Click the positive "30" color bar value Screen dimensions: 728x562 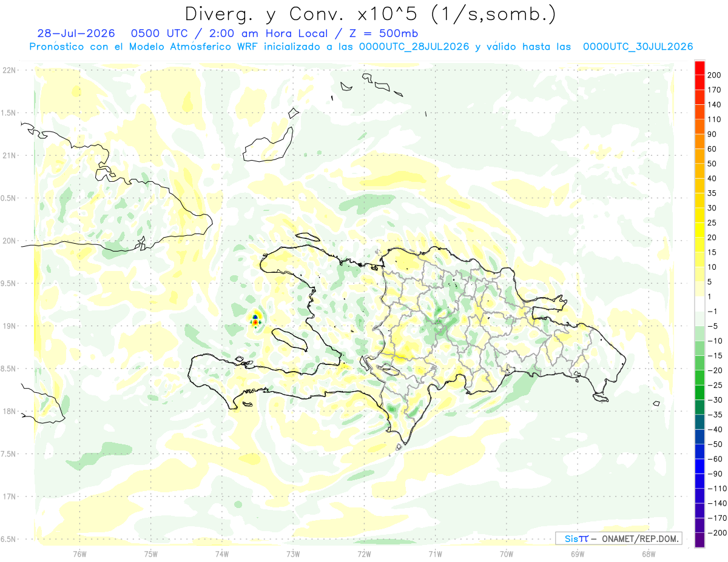(x=712, y=208)
